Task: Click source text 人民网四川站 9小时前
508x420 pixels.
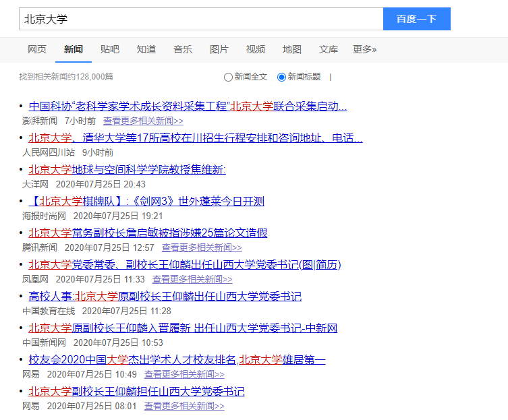Action: coord(67,153)
